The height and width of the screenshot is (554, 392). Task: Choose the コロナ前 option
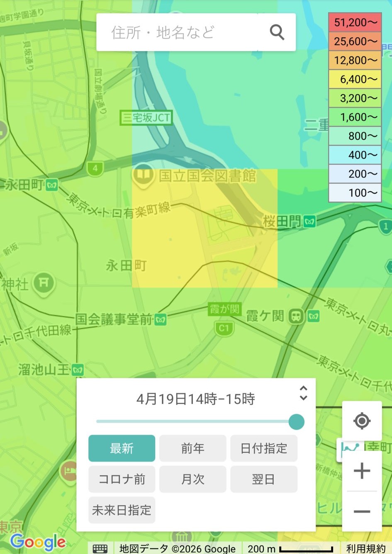[x=122, y=479]
